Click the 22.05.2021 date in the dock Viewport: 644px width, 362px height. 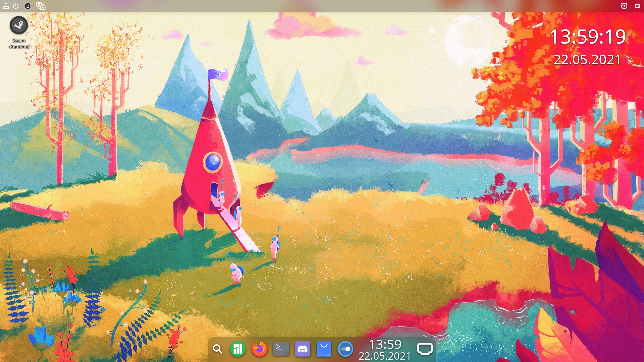pos(385,356)
